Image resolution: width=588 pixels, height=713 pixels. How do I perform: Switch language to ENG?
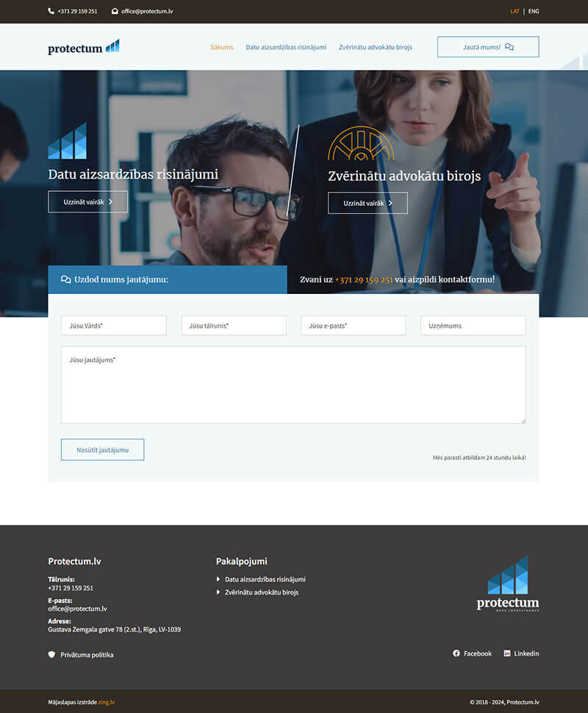pos(534,11)
